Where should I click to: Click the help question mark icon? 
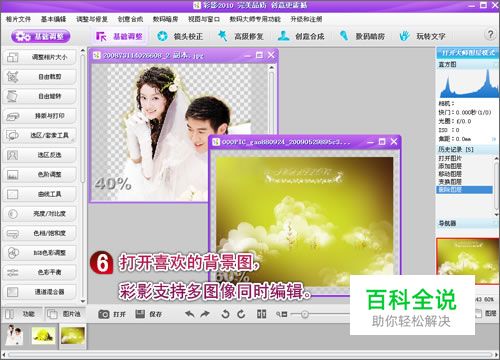pyautogui.click(x=490, y=34)
